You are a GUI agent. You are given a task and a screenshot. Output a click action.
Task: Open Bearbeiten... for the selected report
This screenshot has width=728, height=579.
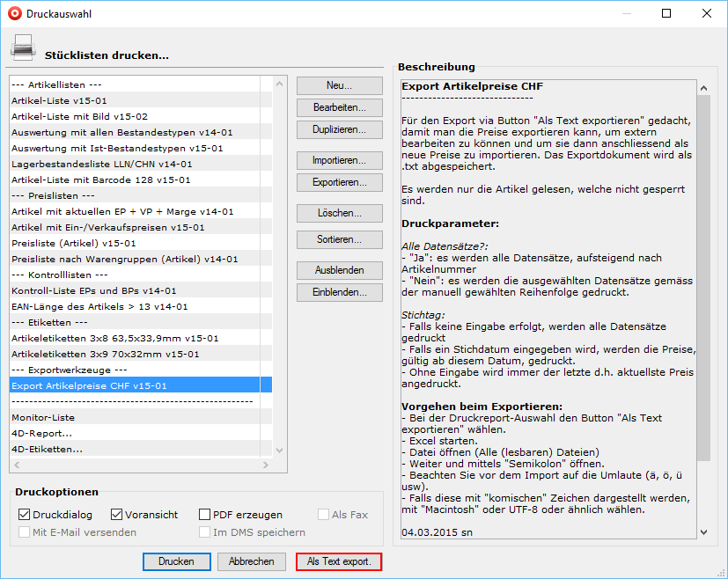tap(339, 107)
